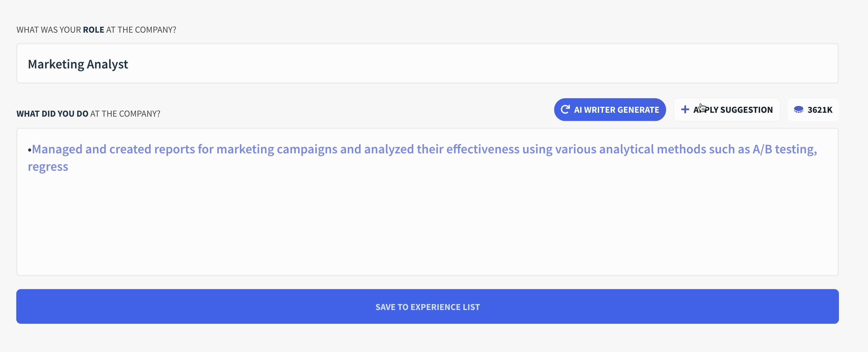Viewport: 868px width, 352px height.
Task: Click the coin icon next to 3621K
Action: click(x=798, y=109)
